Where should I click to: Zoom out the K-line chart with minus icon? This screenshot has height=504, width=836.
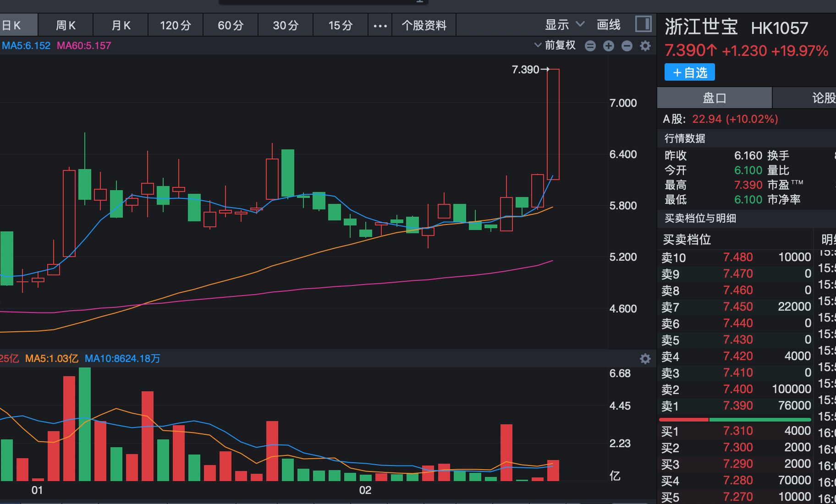pyautogui.click(x=627, y=46)
